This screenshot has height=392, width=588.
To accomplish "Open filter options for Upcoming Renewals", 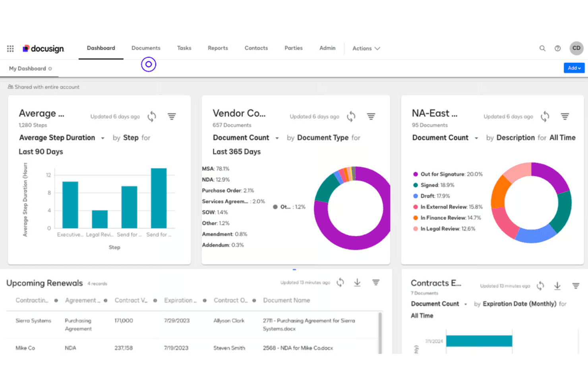I will [x=376, y=282].
